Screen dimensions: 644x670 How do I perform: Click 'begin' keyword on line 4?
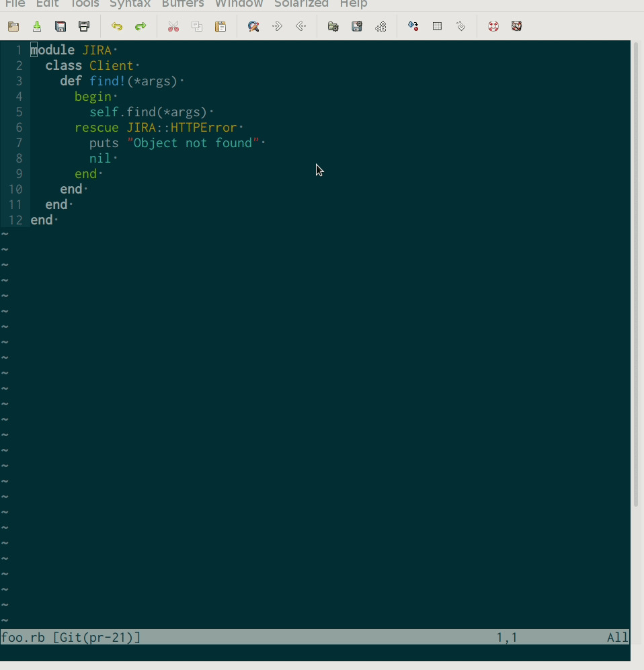click(93, 97)
